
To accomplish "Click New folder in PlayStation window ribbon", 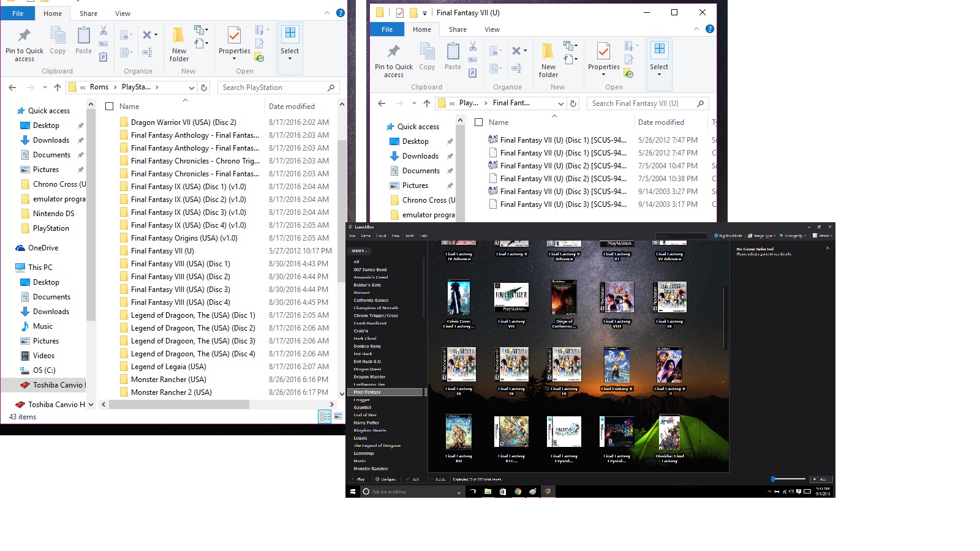I will [x=179, y=44].
